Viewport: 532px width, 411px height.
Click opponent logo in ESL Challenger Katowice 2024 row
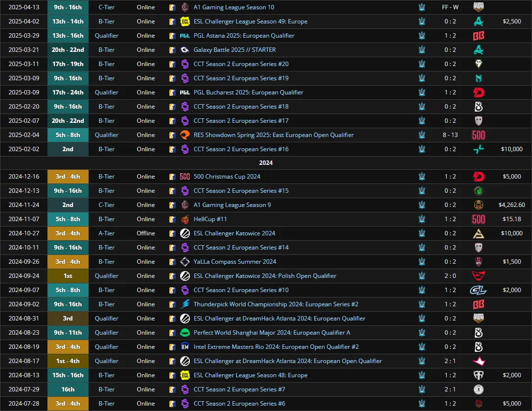(x=479, y=233)
